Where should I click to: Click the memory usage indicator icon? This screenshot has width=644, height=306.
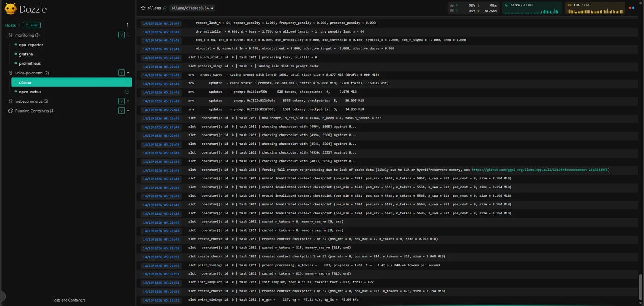click(x=569, y=5)
